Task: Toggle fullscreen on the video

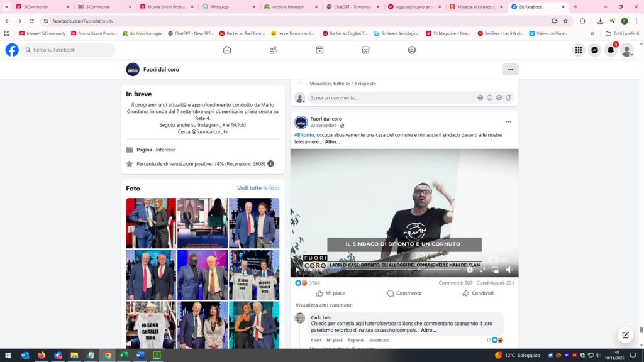Action: pos(482,270)
